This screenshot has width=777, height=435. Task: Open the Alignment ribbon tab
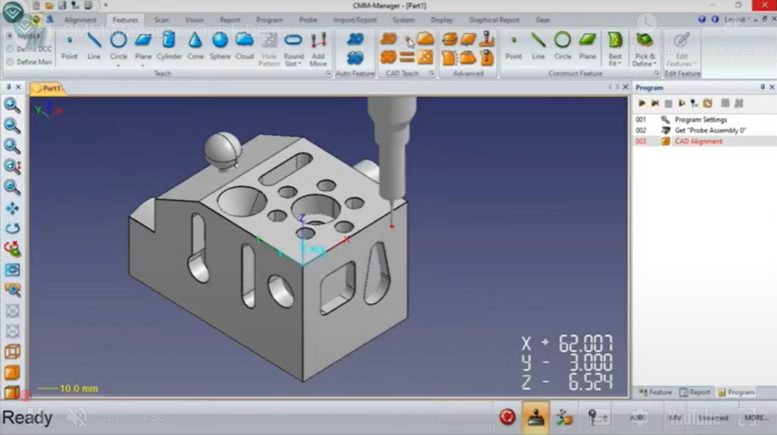point(80,20)
